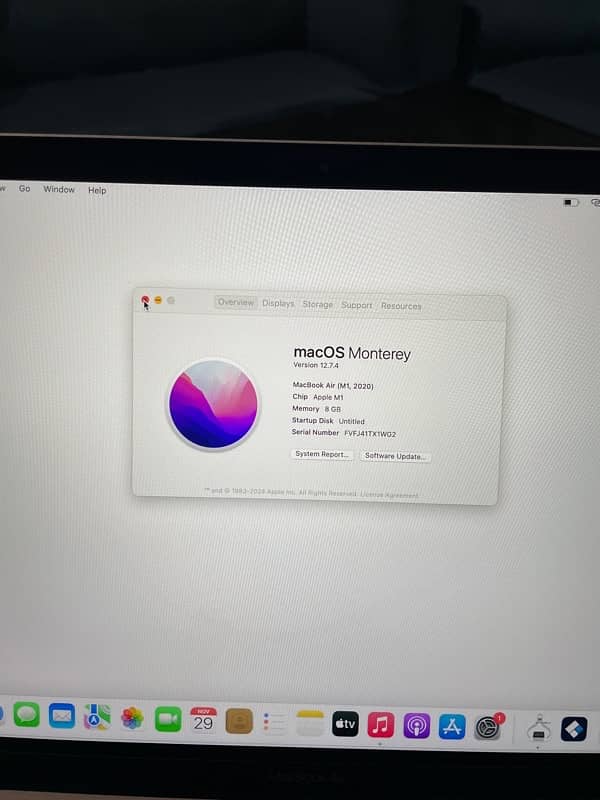Click the Memory 8 GB line
Screen dimensions: 600x800
pos(316,409)
